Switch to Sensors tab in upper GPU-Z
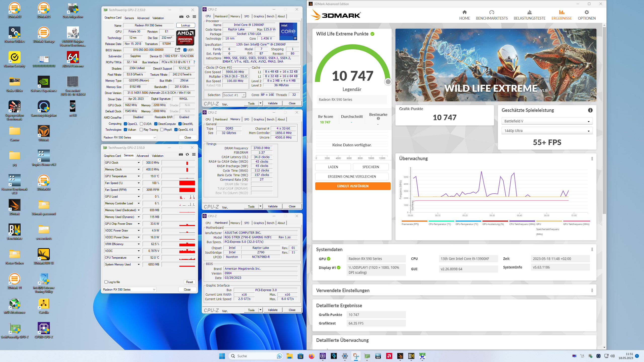This screenshot has width=644, height=362. coord(129,18)
